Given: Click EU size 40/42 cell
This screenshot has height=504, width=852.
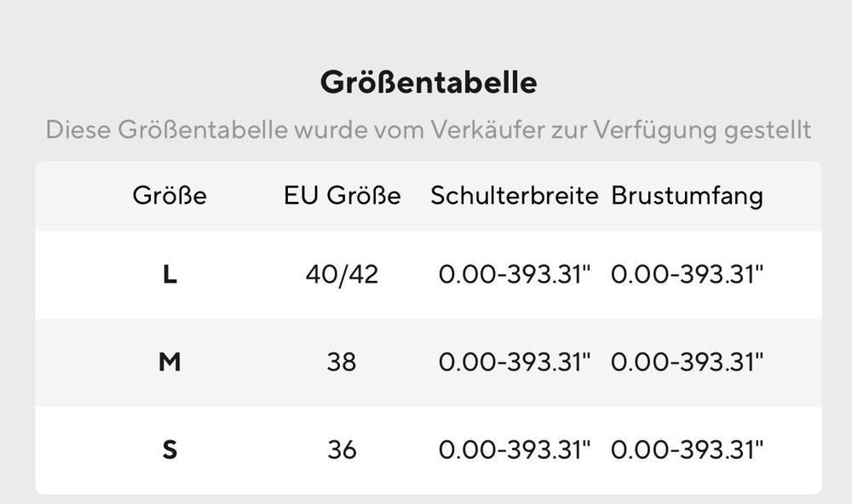Looking at the screenshot, I should coord(342,275).
